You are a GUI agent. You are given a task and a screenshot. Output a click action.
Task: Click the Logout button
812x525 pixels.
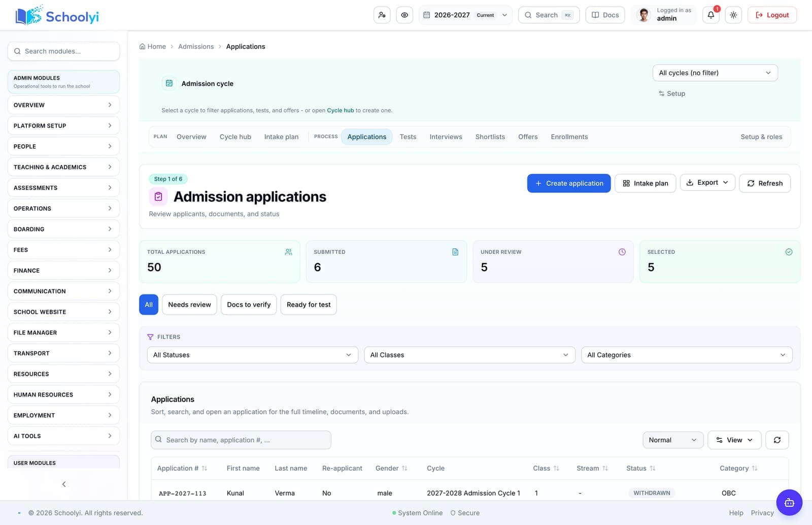click(x=772, y=15)
